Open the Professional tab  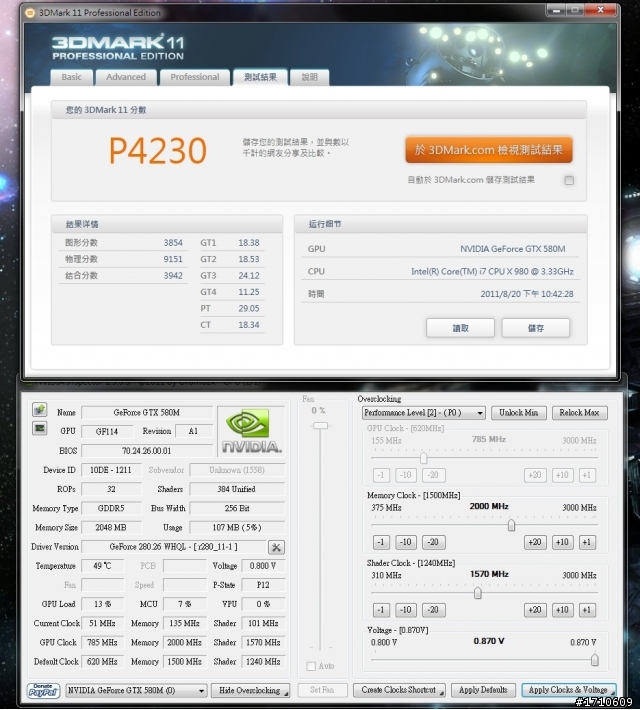point(195,77)
